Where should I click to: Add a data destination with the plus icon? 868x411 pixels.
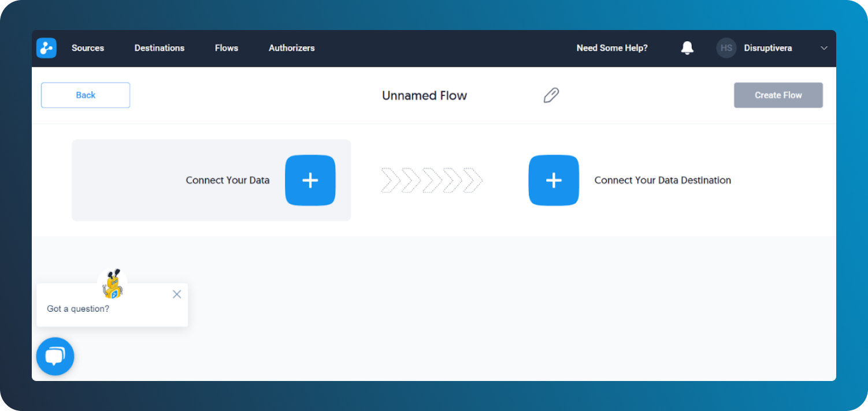(x=553, y=180)
